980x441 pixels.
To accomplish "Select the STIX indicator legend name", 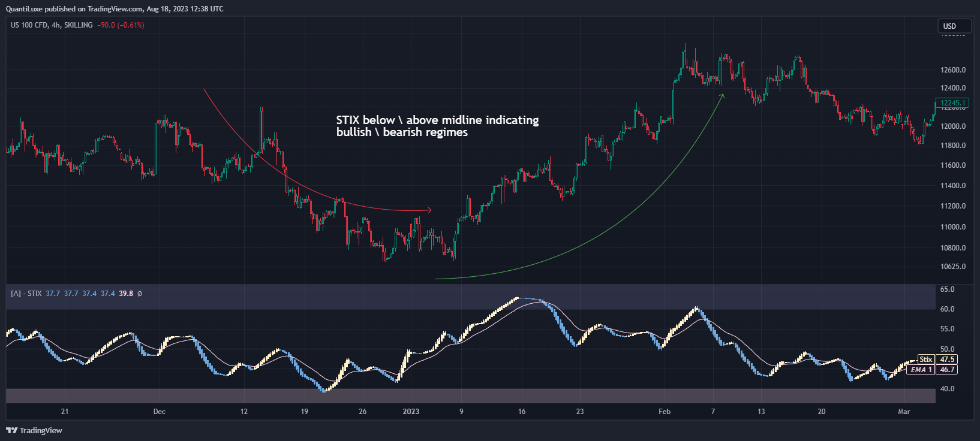I will 26,294.
